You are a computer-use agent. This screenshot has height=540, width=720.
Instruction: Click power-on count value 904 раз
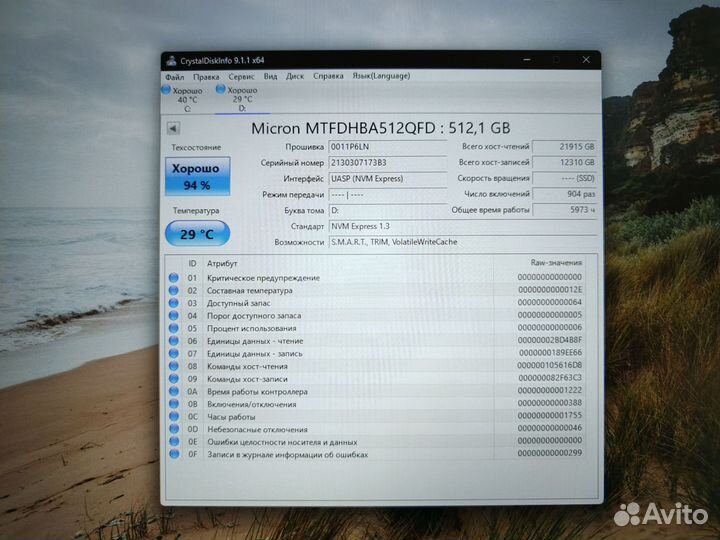[564, 194]
